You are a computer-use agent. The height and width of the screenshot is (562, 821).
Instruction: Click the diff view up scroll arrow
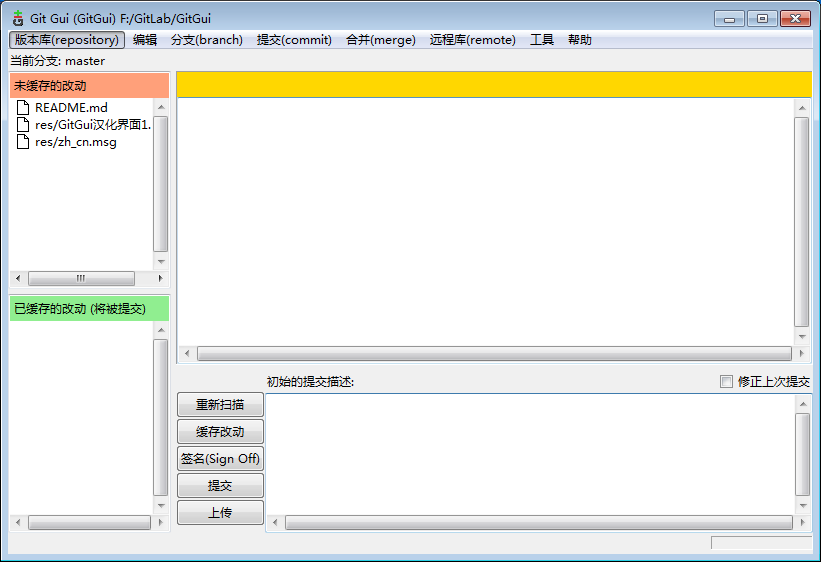(x=802, y=108)
